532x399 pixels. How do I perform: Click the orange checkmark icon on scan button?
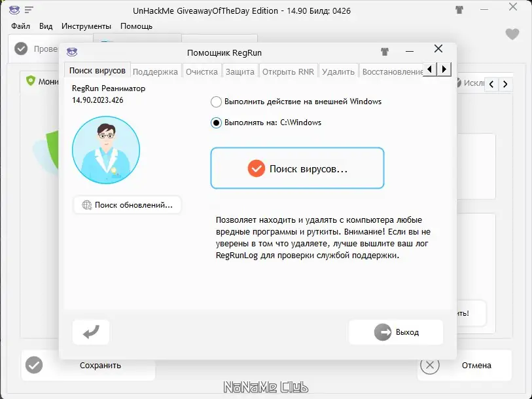tap(256, 168)
